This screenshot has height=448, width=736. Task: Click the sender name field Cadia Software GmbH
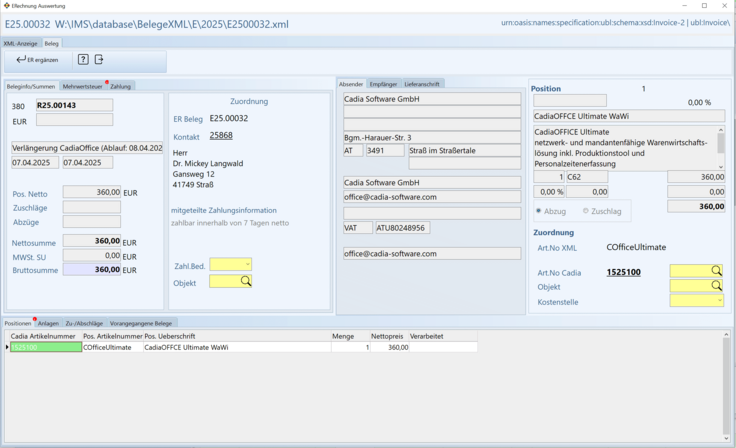pos(432,99)
